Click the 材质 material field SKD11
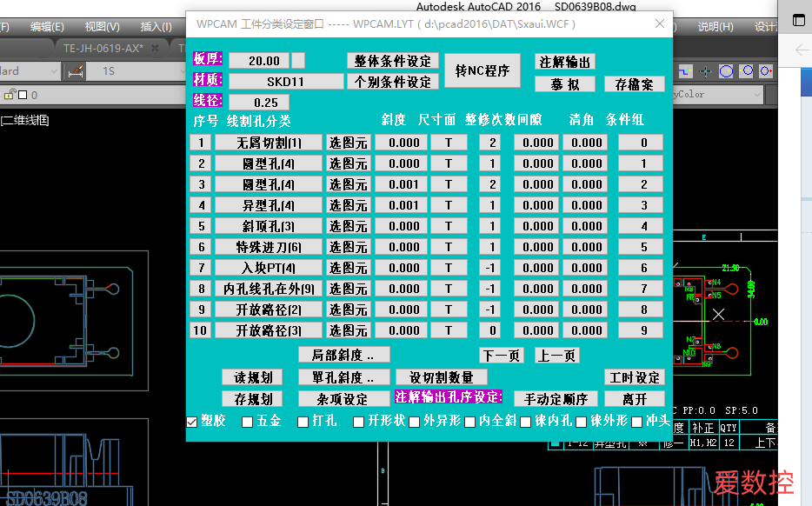Viewport: 812px width, 506px height. [286, 82]
